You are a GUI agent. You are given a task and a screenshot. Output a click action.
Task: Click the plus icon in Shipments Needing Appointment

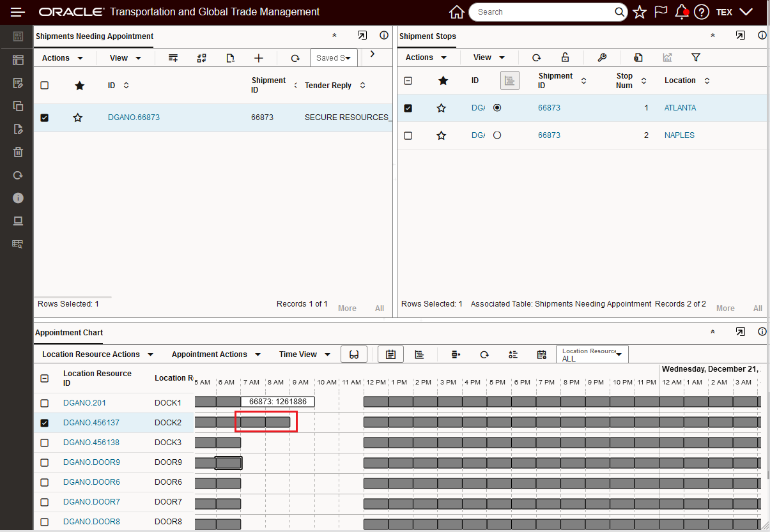258,58
